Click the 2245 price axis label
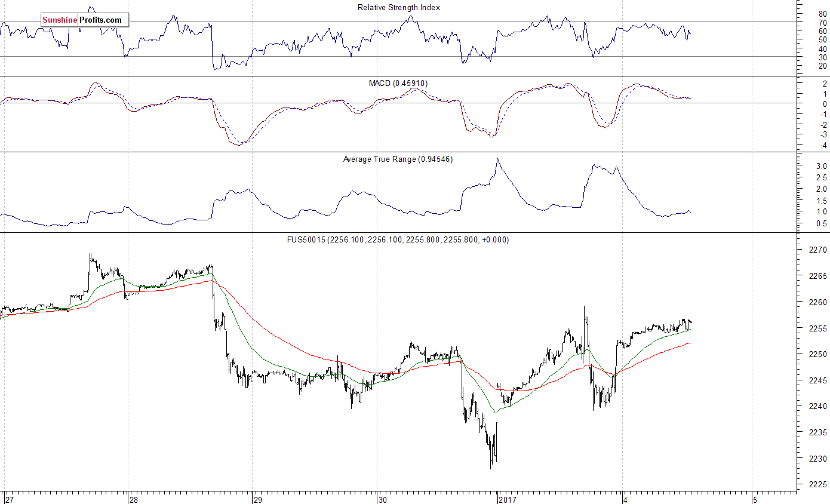Viewport: 830px width, 504px height. [x=819, y=380]
